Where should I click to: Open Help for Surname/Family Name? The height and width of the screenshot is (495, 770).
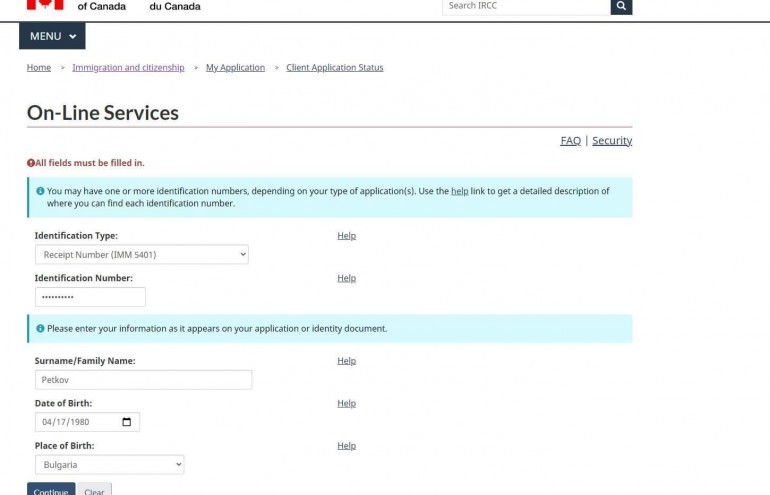coord(346,361)
